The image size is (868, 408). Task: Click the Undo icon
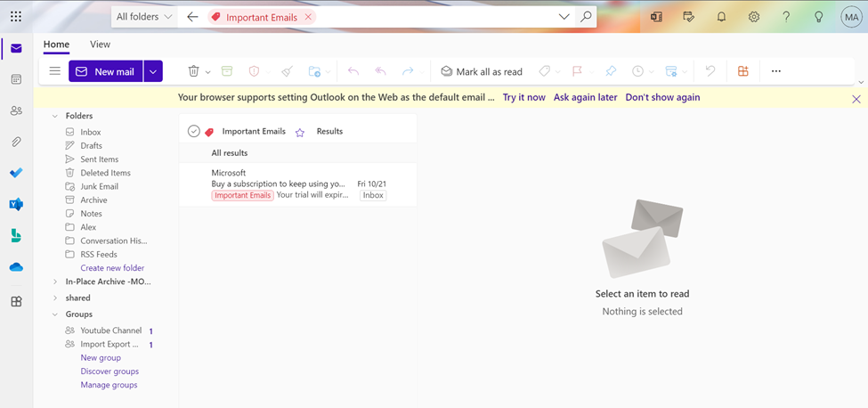coord(710,71)
